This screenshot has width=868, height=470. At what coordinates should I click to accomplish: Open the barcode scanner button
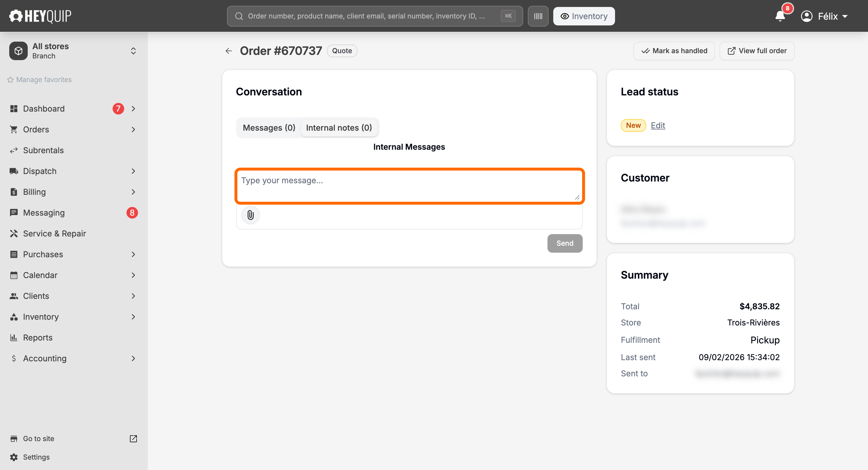click(538, 16)
